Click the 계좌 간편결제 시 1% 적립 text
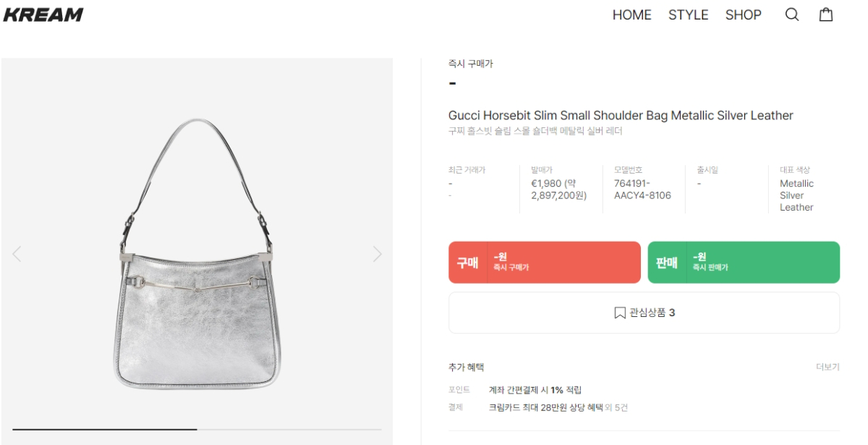The height and width of the screenshot is (445, 868). click(535, 390)
